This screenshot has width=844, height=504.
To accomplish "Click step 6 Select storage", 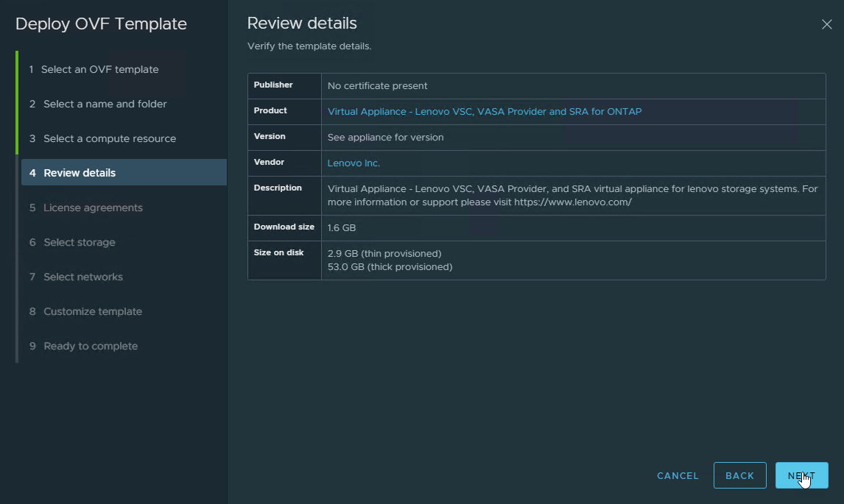I will point(79,242).
